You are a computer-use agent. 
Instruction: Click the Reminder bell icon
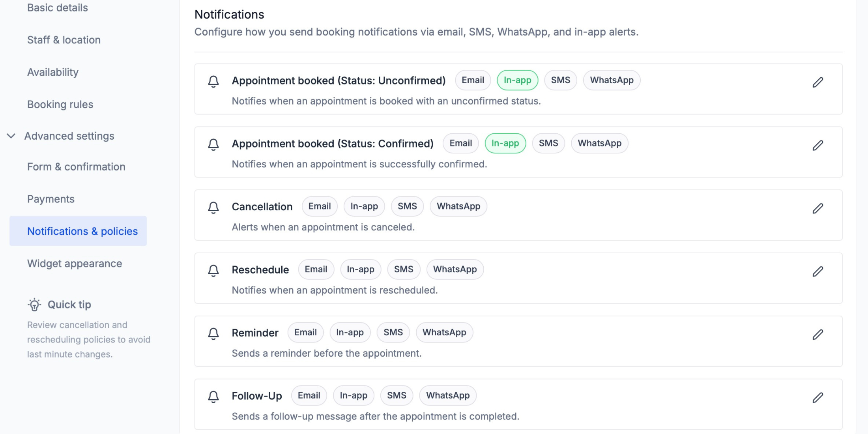click(x=213, y=334)
